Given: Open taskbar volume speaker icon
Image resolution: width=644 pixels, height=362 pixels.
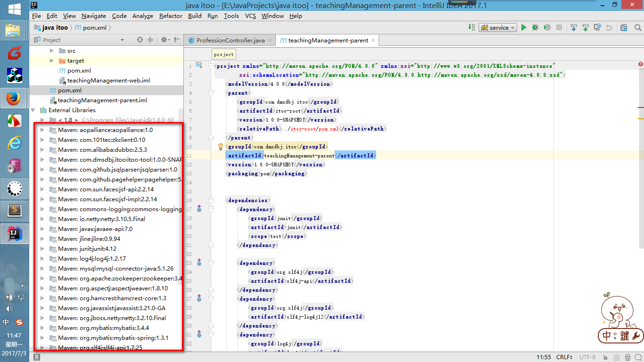Looking at the screenshot, I should tap(8, 309).
